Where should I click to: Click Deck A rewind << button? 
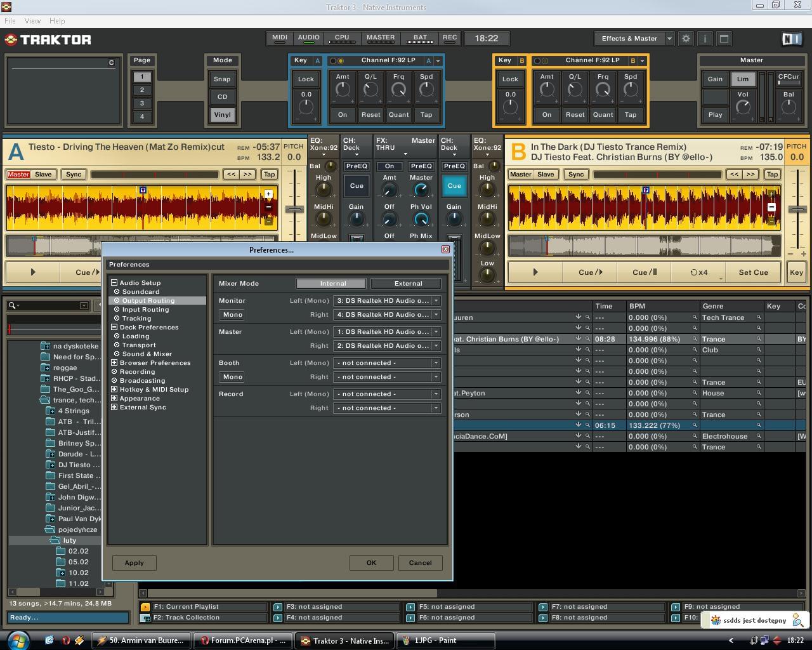tap(232, 175)
